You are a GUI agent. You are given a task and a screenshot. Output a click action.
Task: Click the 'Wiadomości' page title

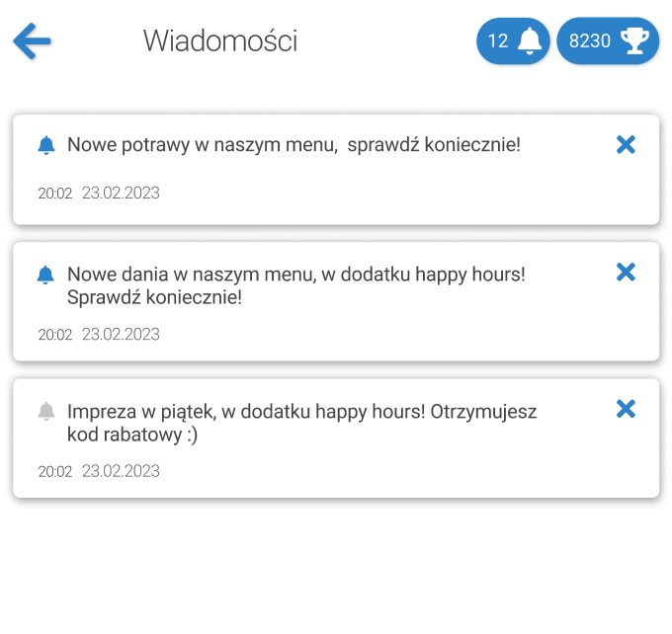click(x=220, y=41)
